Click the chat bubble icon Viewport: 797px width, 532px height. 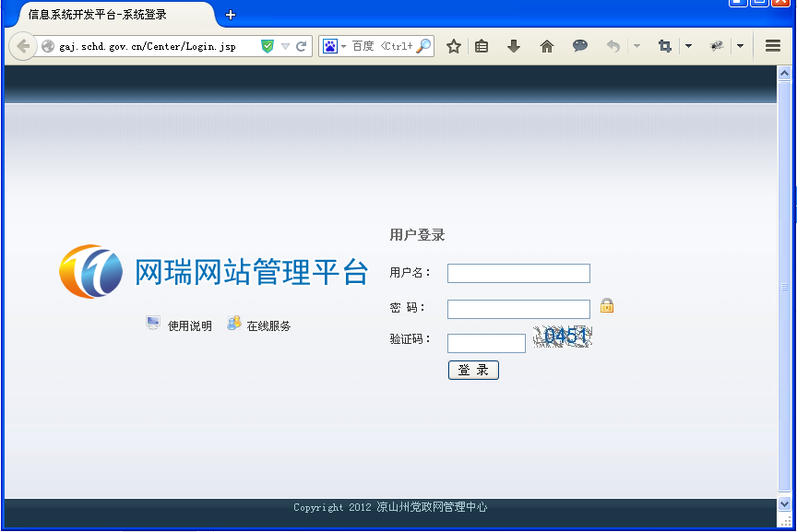point(580,46)
